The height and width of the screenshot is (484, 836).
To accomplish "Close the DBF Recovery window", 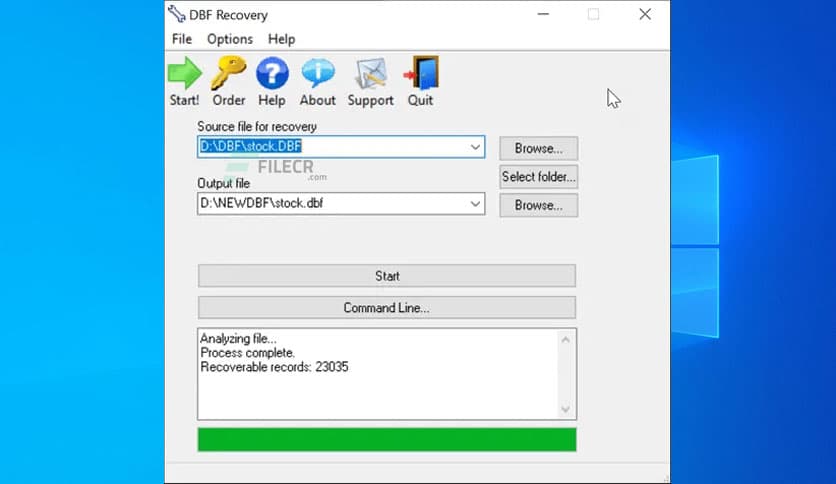I will click(x=645, y=14).
